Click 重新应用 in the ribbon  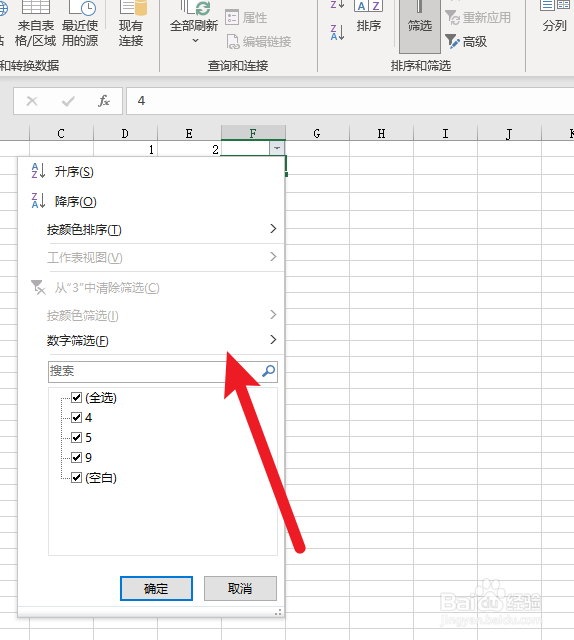(478, 18)
